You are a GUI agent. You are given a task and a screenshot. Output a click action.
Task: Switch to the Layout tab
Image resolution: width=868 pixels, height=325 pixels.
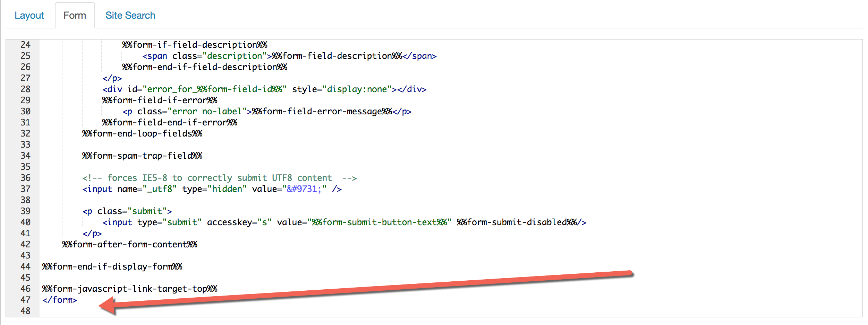[29, 16]
